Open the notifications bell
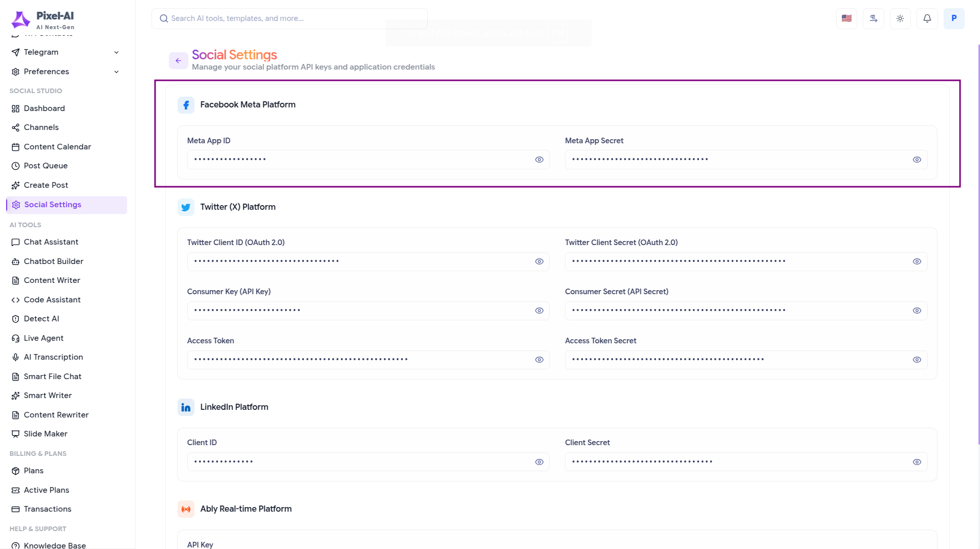The height and width of the screenshot is (549, 980). 927,18
